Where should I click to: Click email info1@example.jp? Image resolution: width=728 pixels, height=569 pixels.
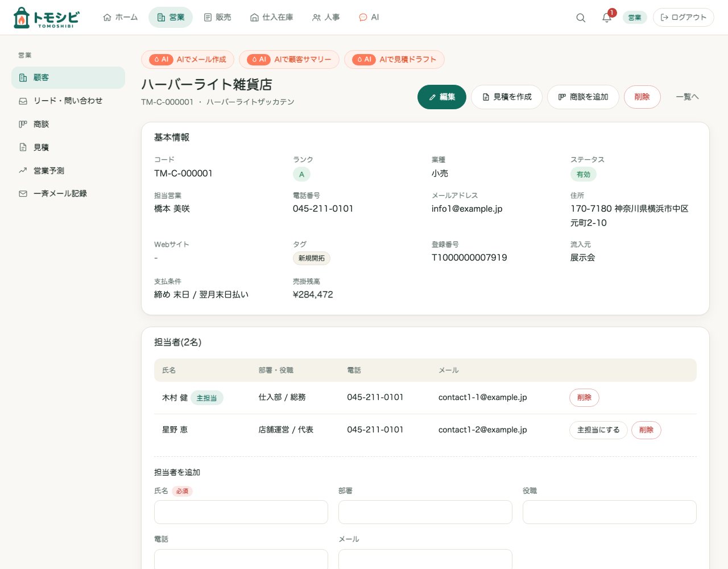(x=467, y=209)
